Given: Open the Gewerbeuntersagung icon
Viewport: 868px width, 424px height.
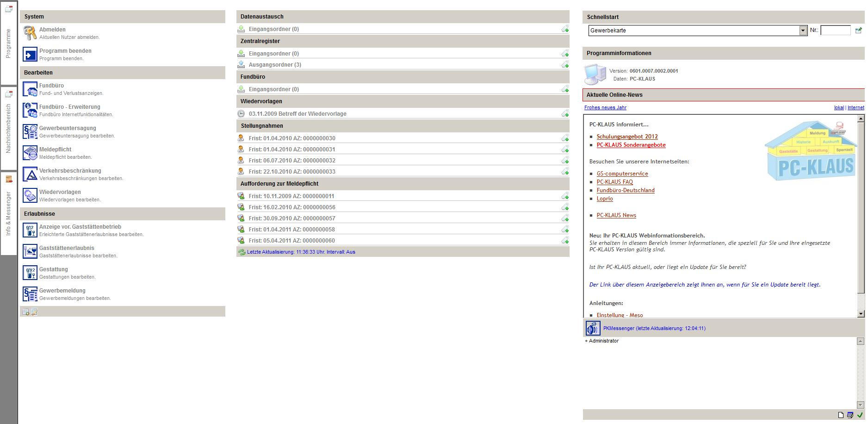Looking at the screenshot, I should coord(30,131).
